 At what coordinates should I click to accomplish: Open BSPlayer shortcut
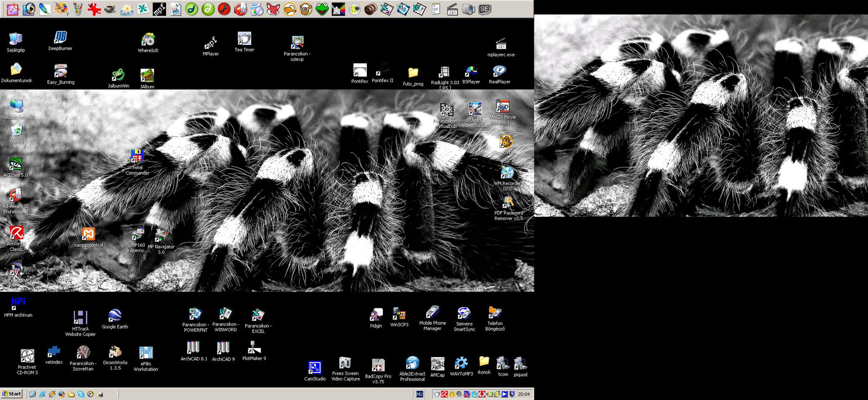pyautogui.click(x=471, y=75)
